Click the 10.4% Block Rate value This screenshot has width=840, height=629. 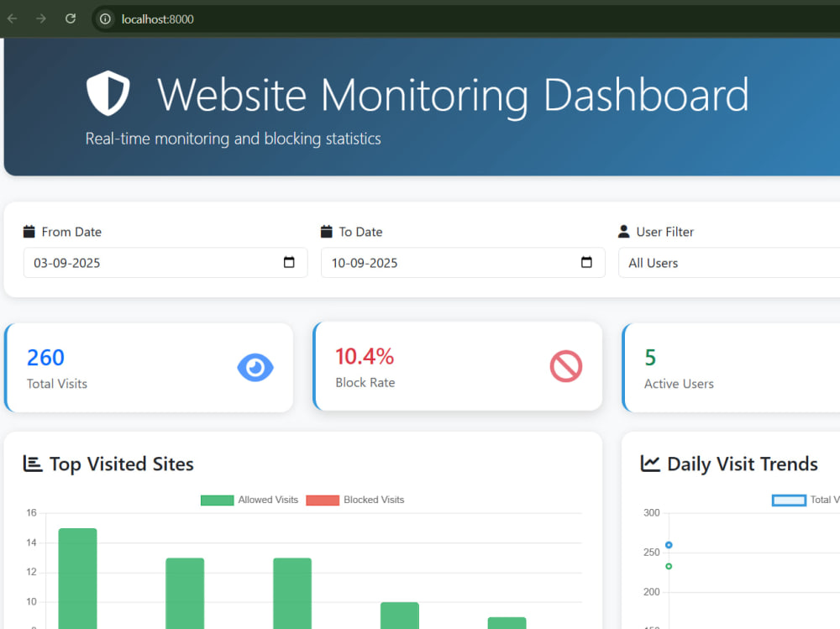coord(365,357)
